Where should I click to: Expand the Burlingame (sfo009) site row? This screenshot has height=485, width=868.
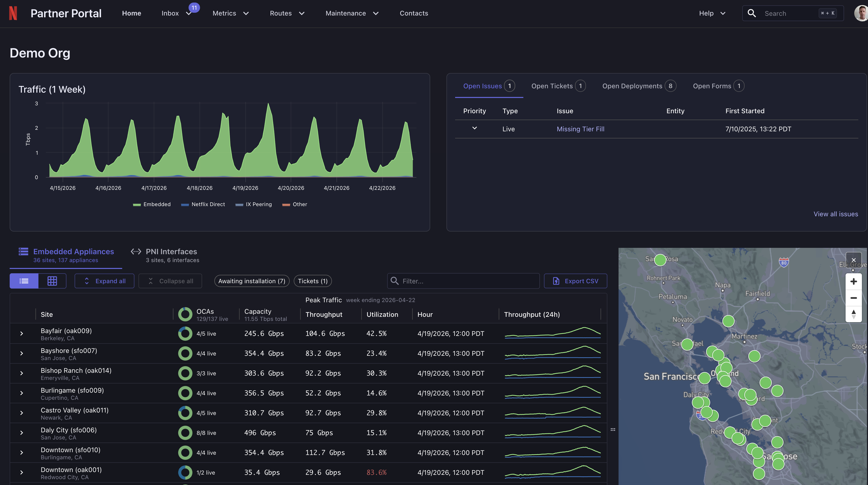click(22, 393)
